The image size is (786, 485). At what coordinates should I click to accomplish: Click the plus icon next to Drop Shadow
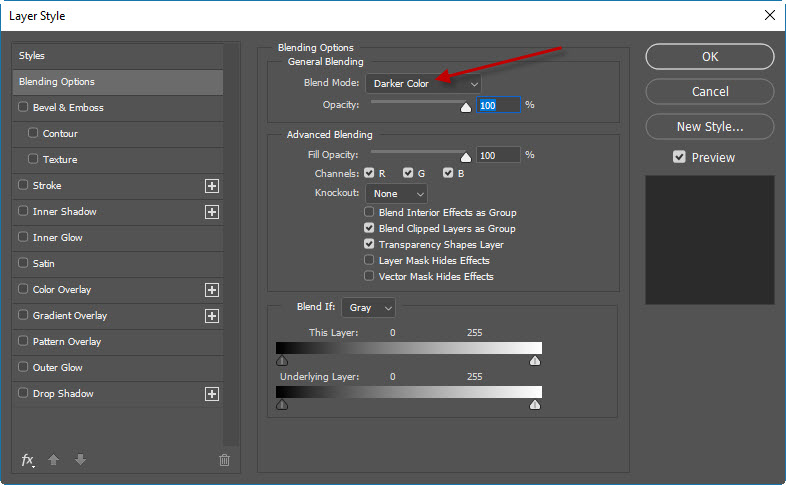tap(211, 394)
